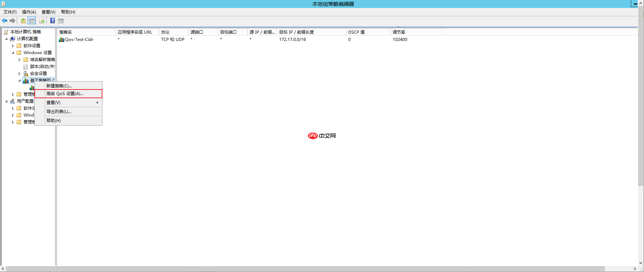Select the 脚本(启动/关机) tree item
Screen dimensions: 644x272
pos(42,67)
